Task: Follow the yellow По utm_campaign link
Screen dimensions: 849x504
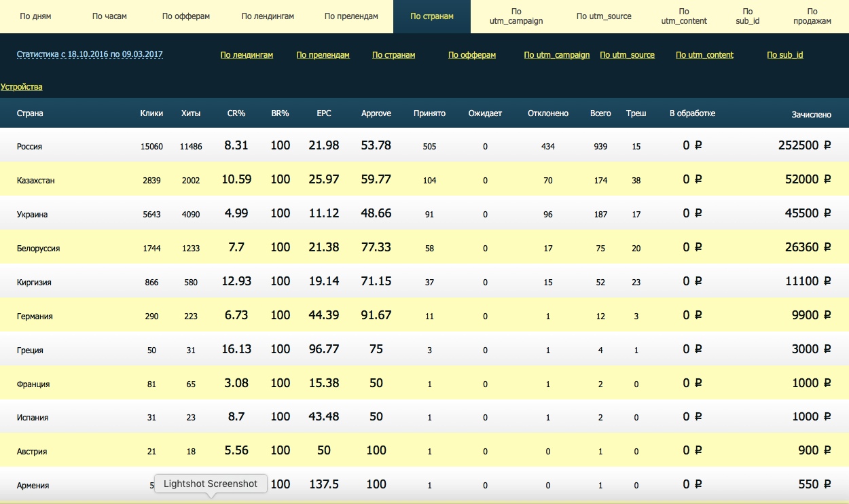Action: point(557,55)
